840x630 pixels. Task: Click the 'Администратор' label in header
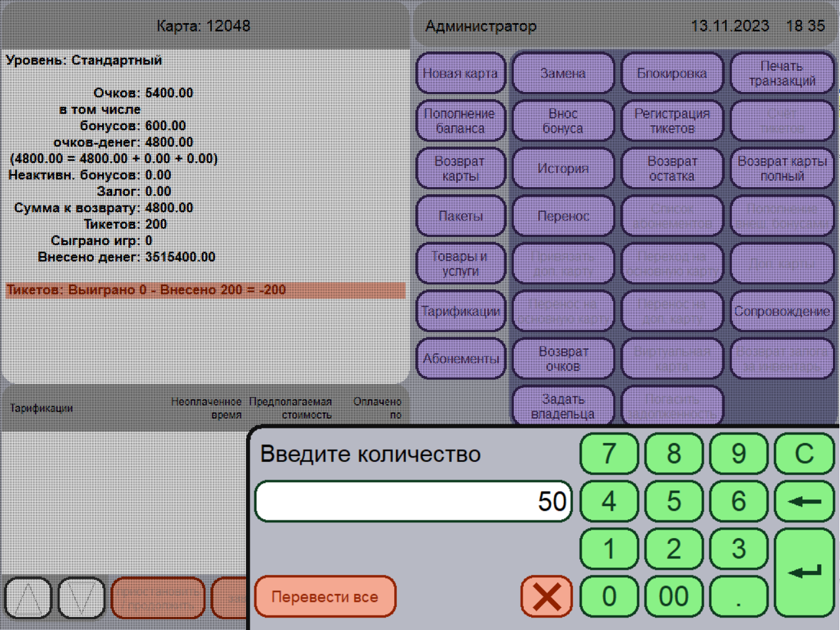[481, 26]
